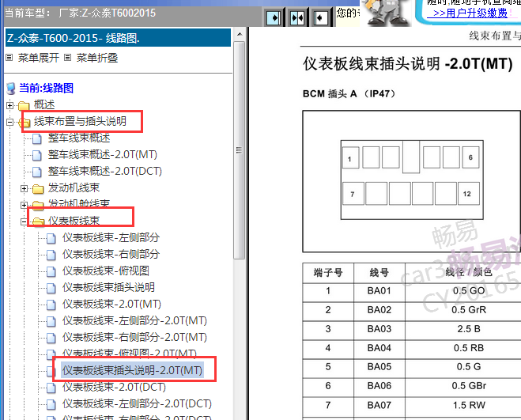This screenshot has height=420, width=521.
Task: Click the 发动机线束 folder icon
Action: (x=38, y=189)
